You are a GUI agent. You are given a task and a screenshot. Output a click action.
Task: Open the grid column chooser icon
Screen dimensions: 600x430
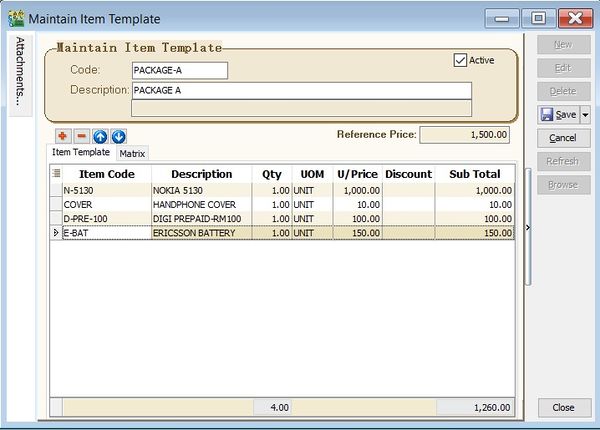pyautogui.click(x=56, y=173)
